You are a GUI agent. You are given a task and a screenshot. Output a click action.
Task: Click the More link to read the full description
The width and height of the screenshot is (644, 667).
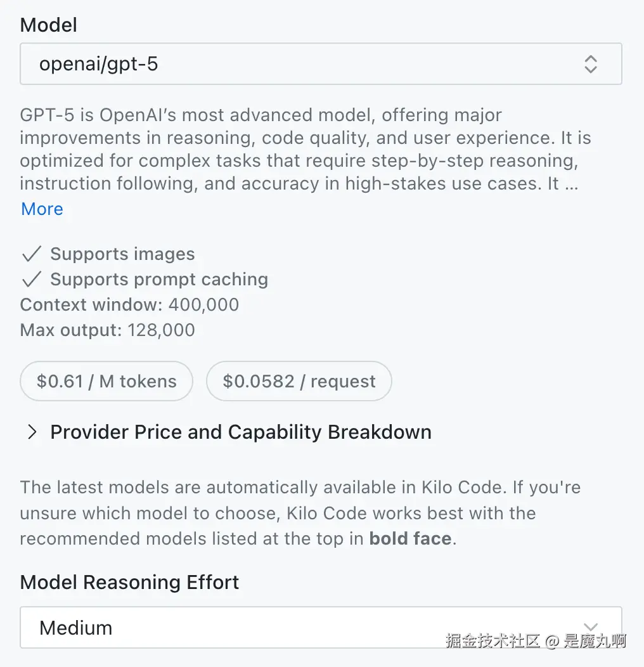coord(41,209)
